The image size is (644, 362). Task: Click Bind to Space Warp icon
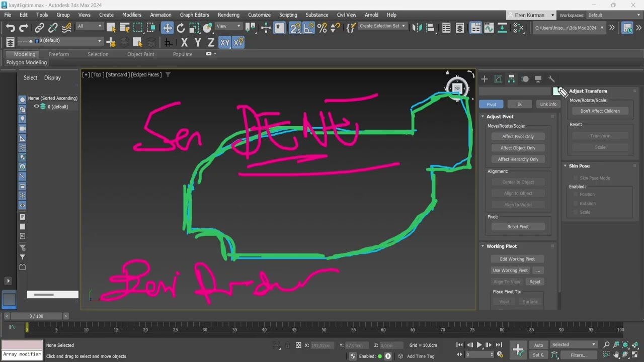[x=66, y=28]
